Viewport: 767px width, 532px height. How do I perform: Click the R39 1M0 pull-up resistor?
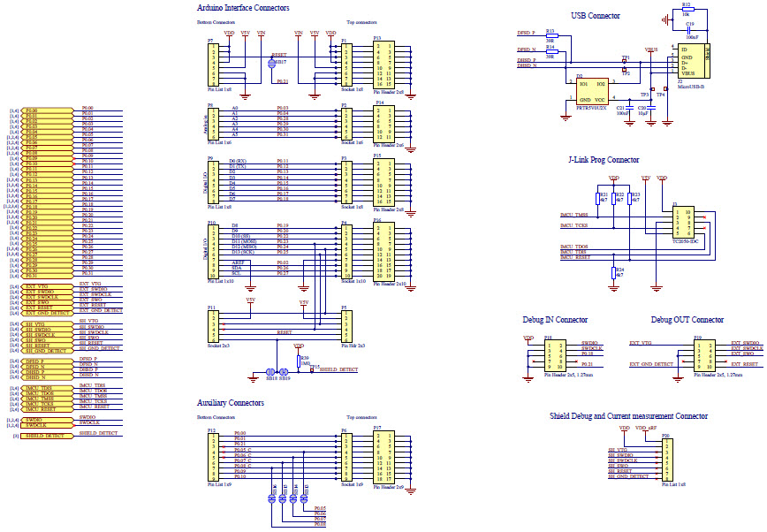coord(298,361)
